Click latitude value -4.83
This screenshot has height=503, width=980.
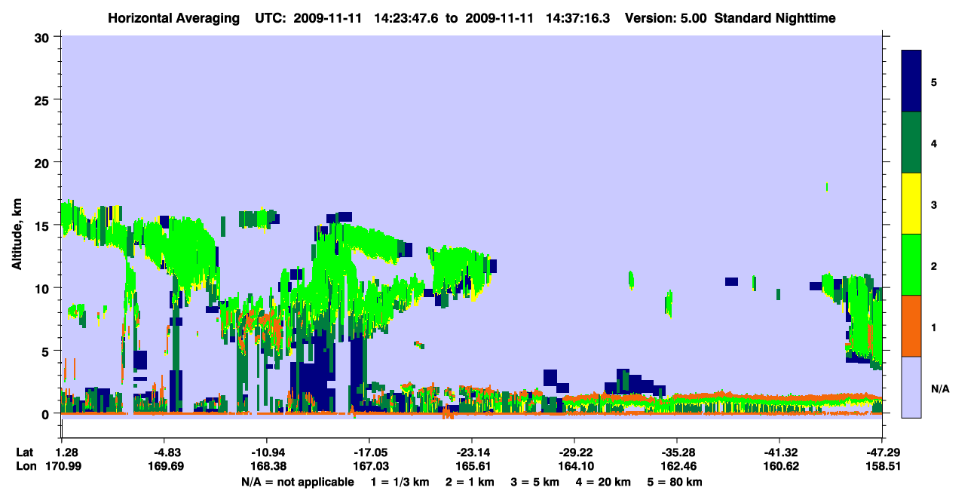point(164,452)
